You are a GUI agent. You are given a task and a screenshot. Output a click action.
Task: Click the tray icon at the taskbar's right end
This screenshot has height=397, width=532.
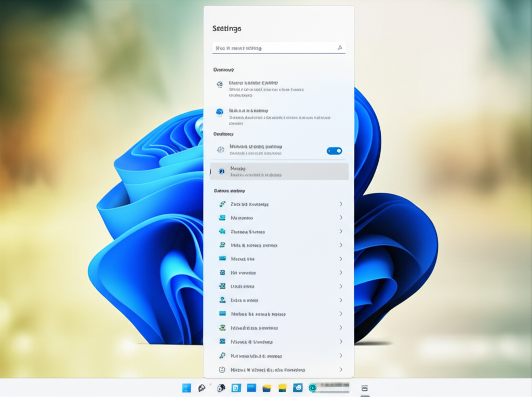point(364,388)
